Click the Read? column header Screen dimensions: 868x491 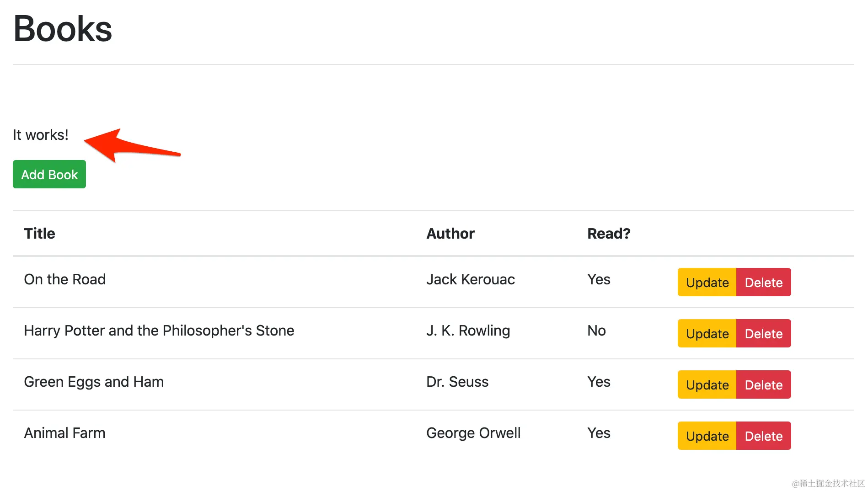coord(608,234)
